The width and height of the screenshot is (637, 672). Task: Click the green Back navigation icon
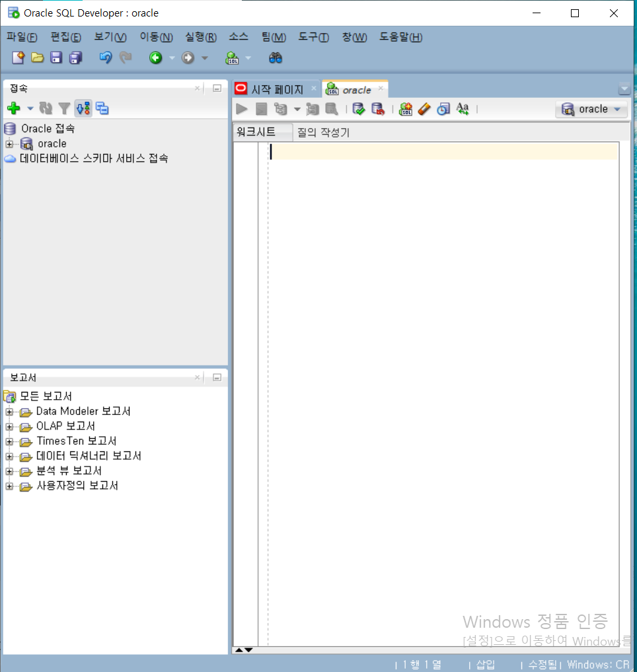click(155, 57)
